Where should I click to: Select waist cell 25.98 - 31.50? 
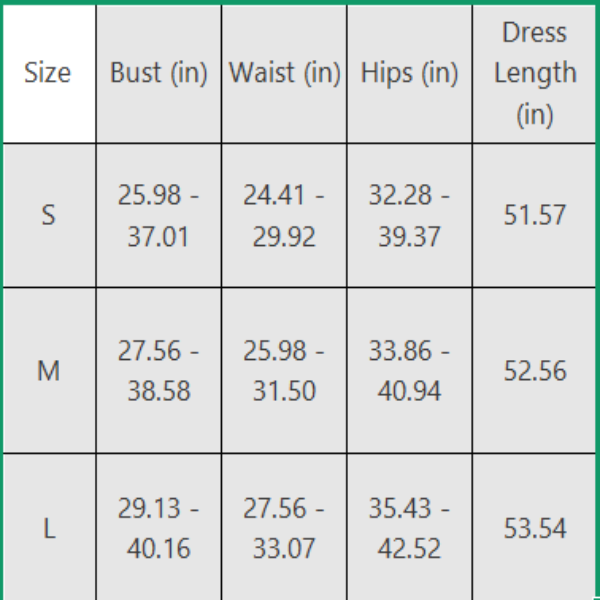pyautogui.click(x=284, y=371)
